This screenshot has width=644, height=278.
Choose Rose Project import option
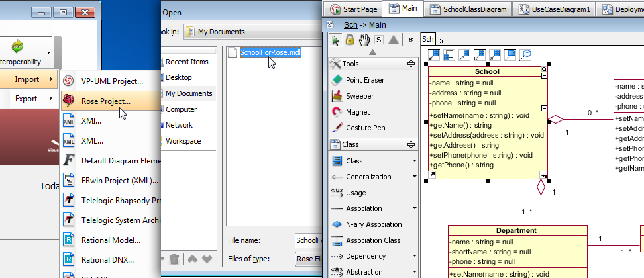click(111, 101)
